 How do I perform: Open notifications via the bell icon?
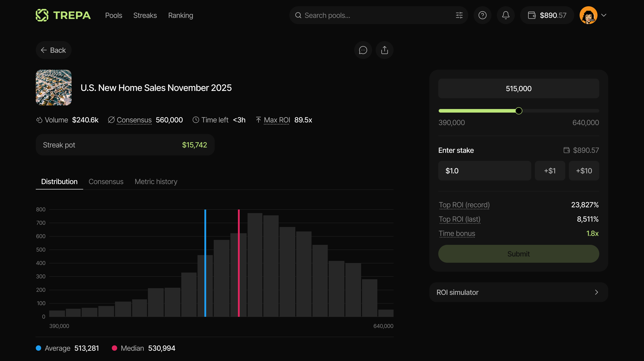point(506,15)
